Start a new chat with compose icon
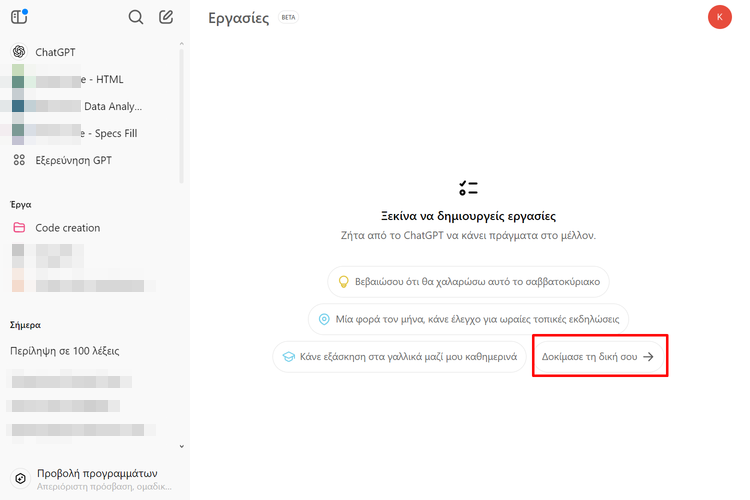 coord(166,17)
